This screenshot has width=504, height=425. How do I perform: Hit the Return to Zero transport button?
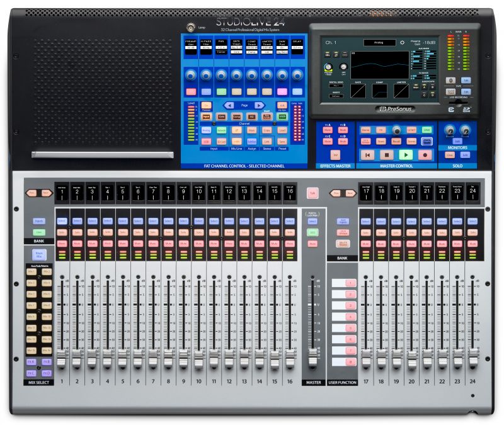pyautogui.click(x=368, y=155)
